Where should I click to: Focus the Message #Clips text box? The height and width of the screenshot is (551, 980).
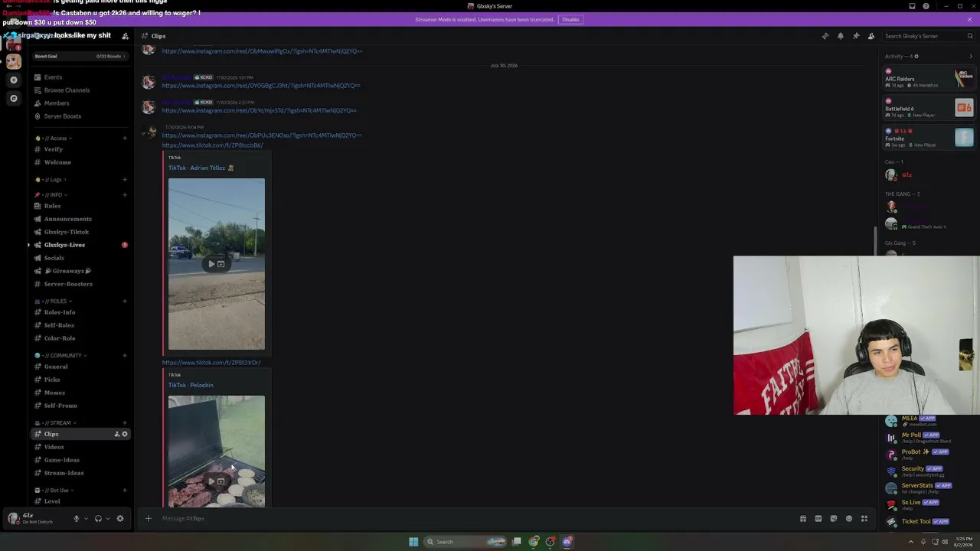click(x=475, y=518)
